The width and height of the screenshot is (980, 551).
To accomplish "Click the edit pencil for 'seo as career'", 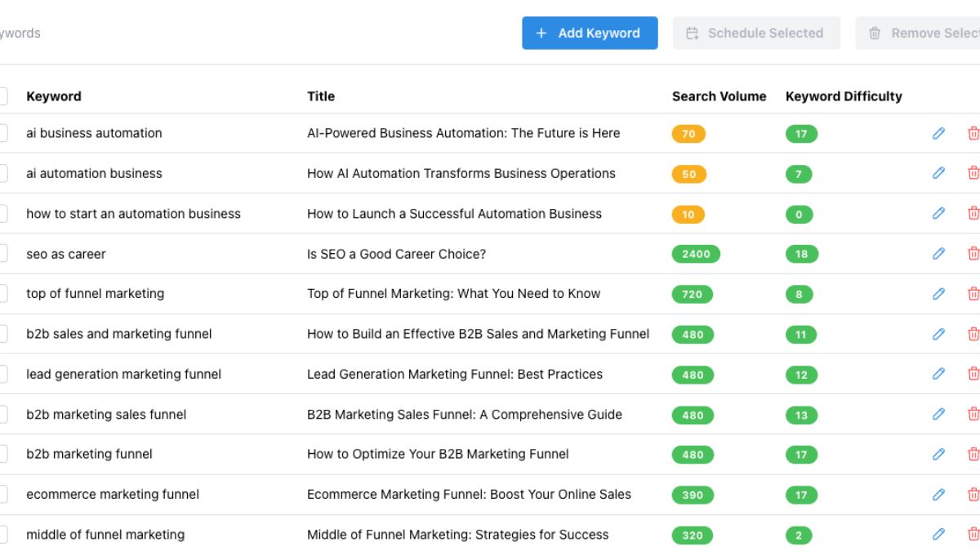I will (938, 254).
